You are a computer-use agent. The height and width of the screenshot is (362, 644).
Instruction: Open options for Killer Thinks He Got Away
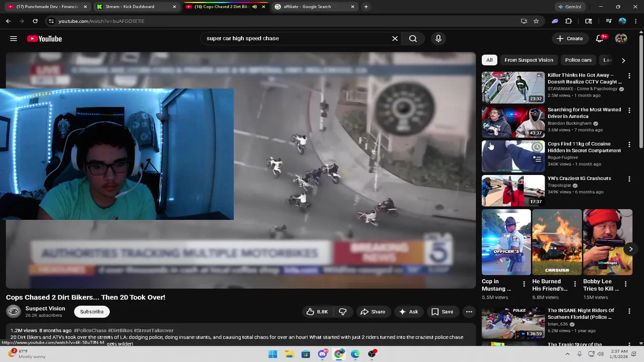[x=629, y=76]
